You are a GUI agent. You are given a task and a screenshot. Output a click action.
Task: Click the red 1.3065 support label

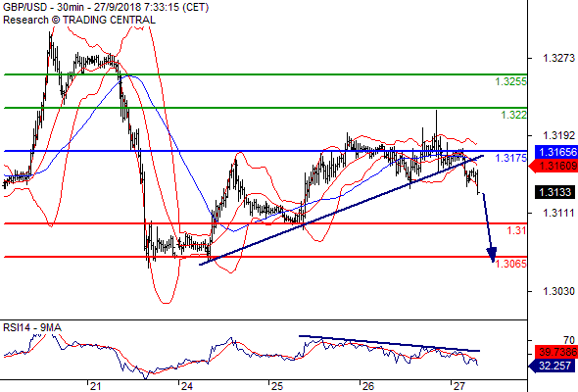[510, 264]
